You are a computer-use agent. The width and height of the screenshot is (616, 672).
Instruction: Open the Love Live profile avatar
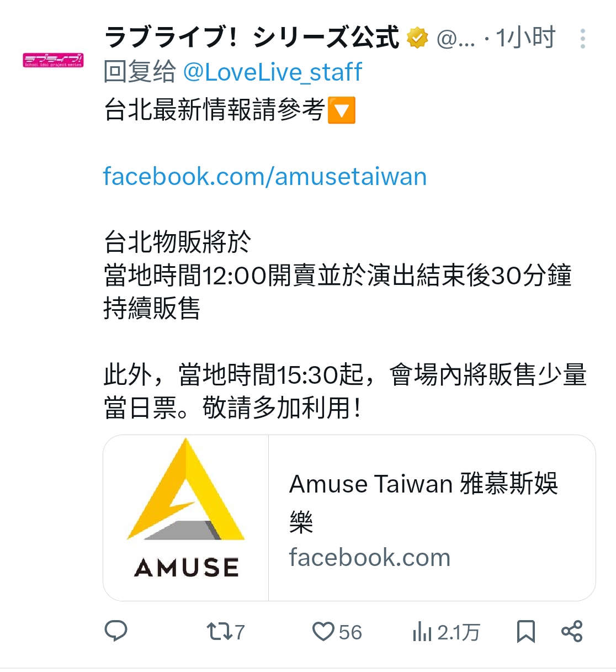tap(53, 60)
